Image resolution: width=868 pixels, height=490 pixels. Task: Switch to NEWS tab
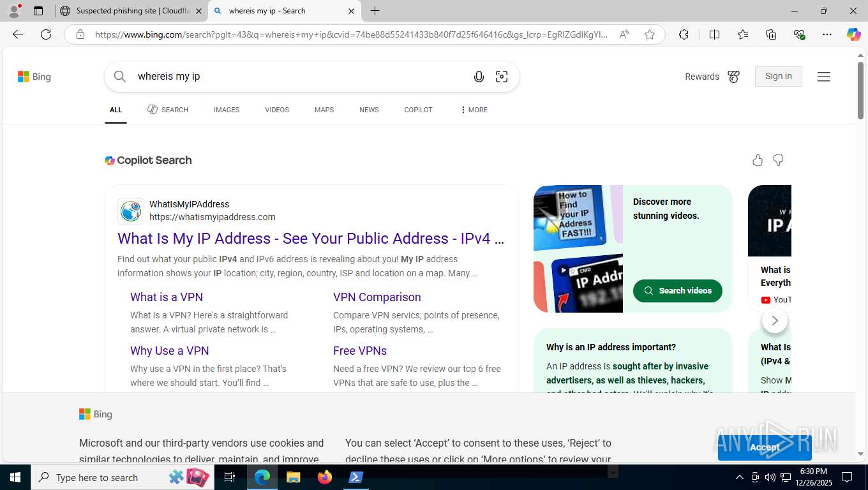coord(369,110)
